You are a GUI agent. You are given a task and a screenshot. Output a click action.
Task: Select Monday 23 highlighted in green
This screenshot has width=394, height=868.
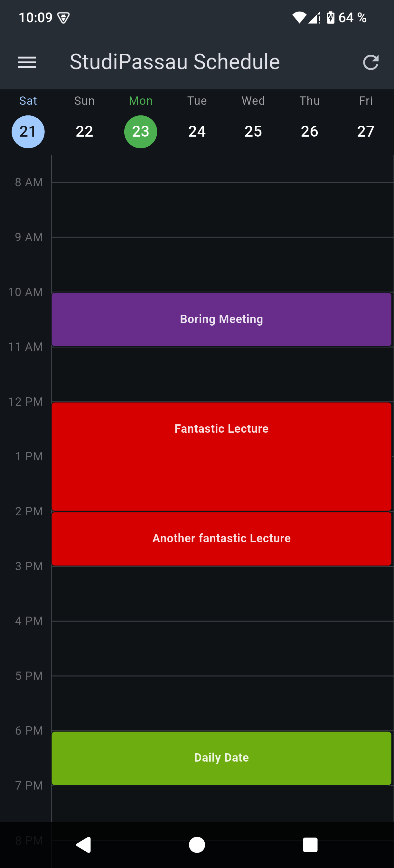coord(141,131)
